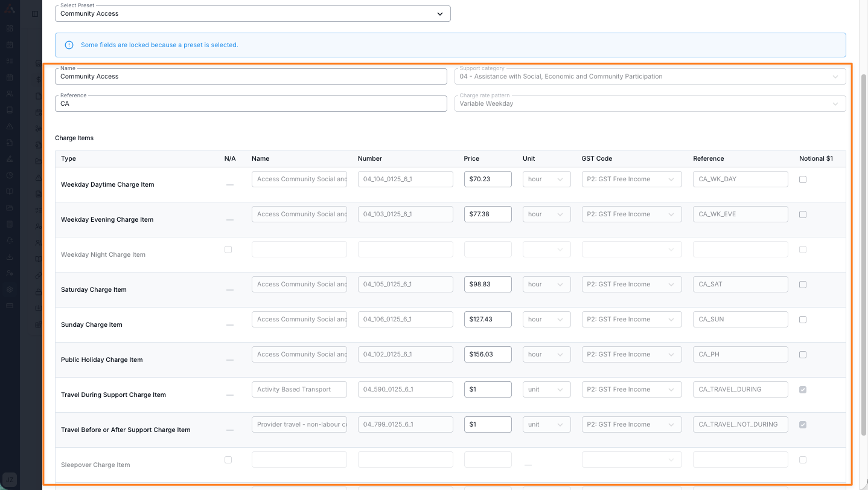Click the Reference field containing CA
The height and width of the screenshot is (490, 868).
coord(251,104)
